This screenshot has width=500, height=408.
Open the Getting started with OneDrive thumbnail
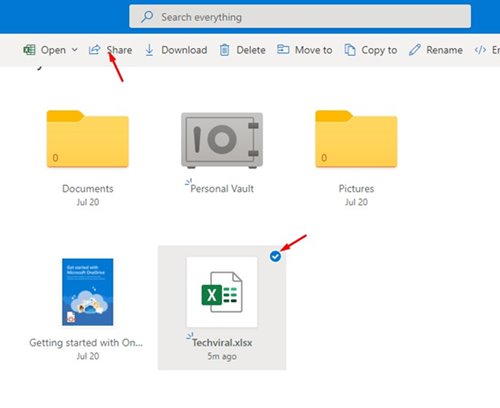click(88, 292)
